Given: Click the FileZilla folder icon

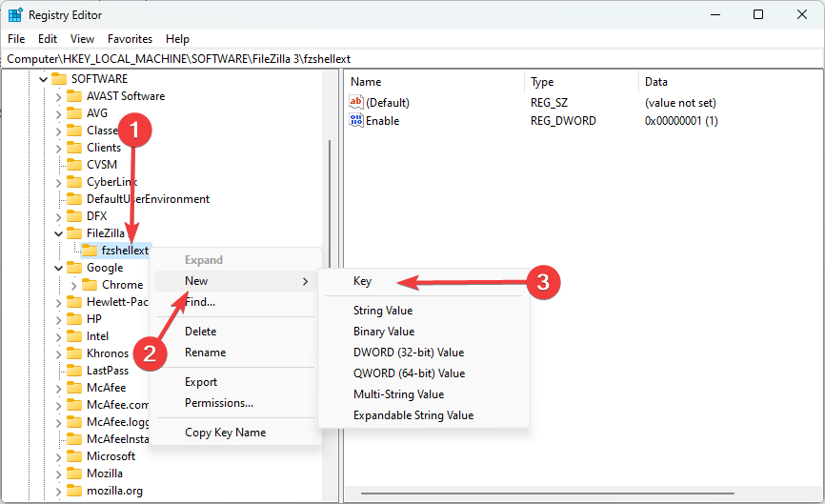Looking at the screenshot, I should [x=74, y=233].
